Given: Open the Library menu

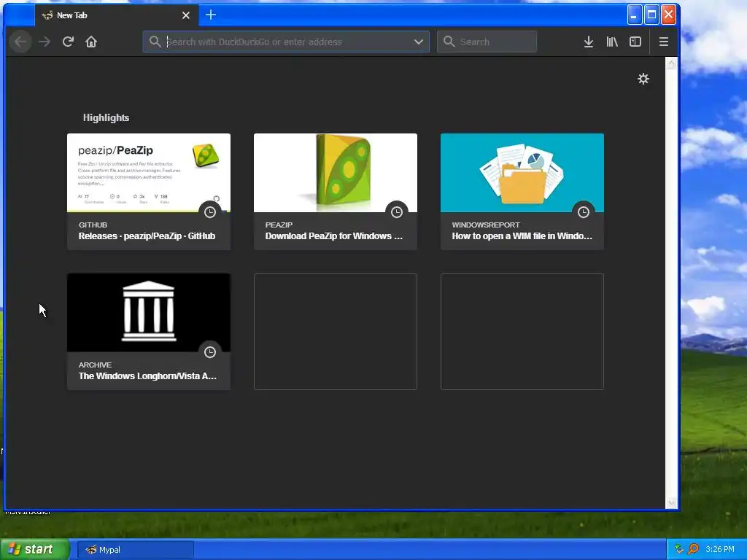Looking at the screenshot, I should [x=612, y=42].
